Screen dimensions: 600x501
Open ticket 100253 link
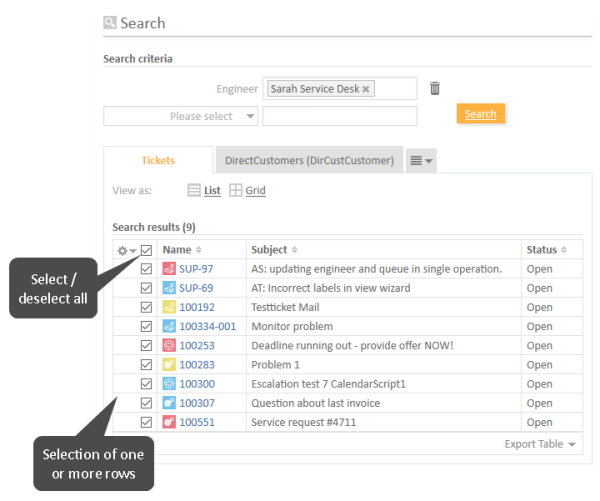pyautogui.click(x=197, y=346)
